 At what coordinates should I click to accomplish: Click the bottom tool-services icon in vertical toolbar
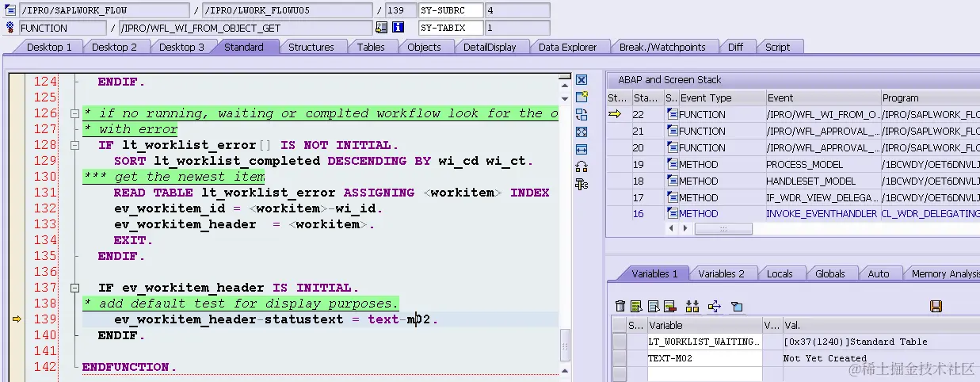(x=582, y=184)
